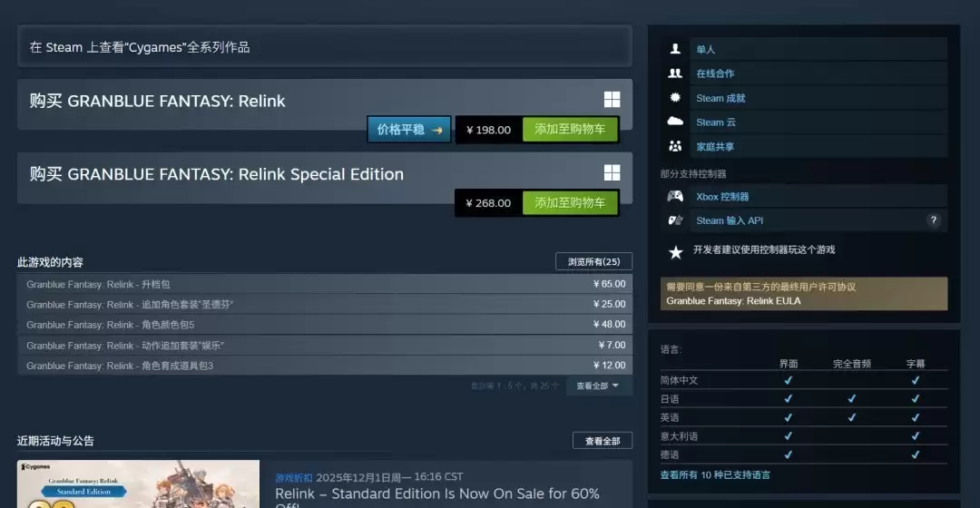The height and width of the screenshot is (508, 980).
Task: Click the 简体中文 interface checkmark
Action: point(789,380)
